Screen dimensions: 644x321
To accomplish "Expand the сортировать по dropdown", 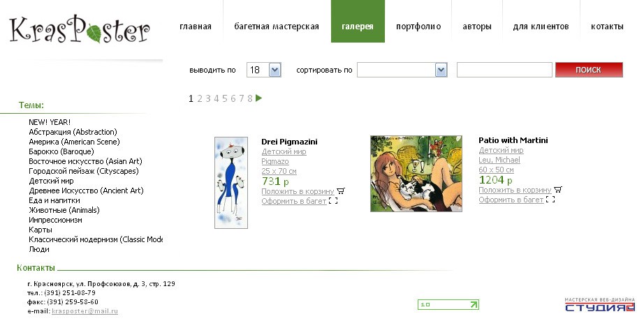I will click(x=402, y=70).
